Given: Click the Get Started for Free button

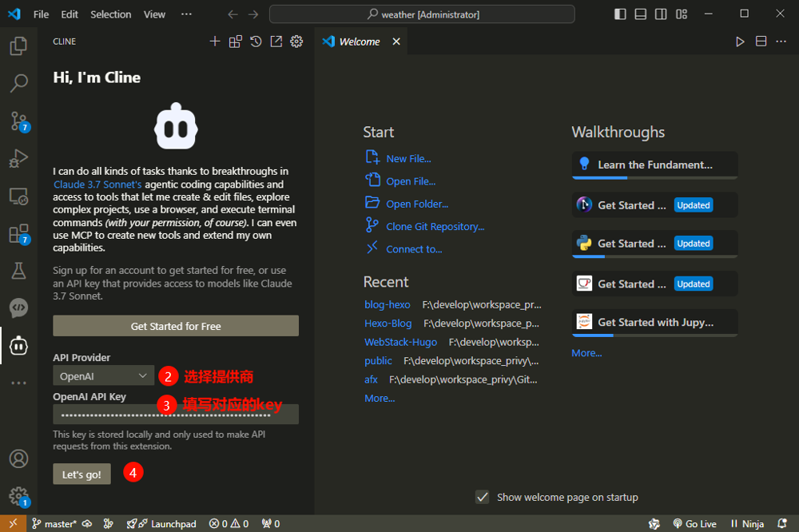Looking at the screenshot, I should [176, 326].
